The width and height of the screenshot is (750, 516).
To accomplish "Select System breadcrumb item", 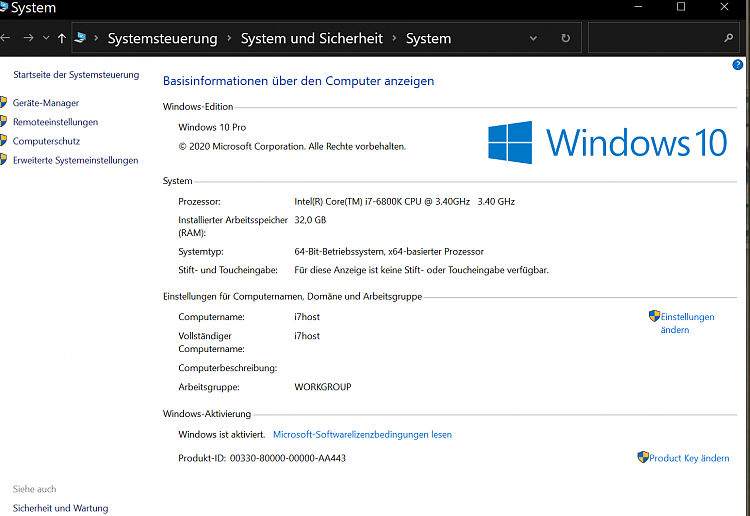I will pos(428,38).
